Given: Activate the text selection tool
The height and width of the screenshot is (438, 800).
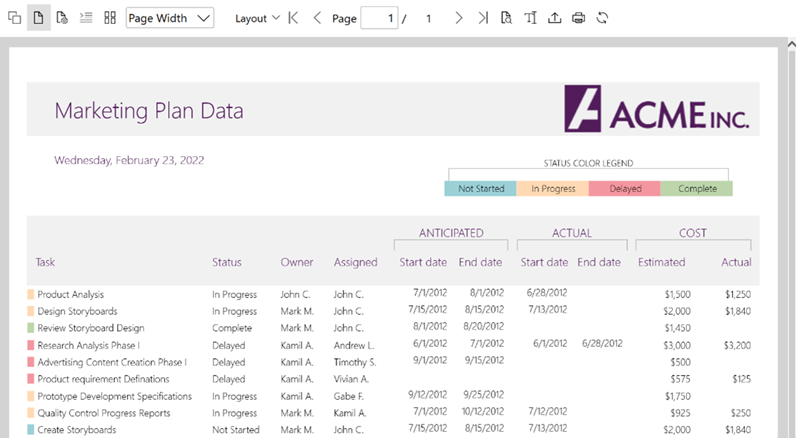Looking at the screenshot, I should (530, 18).
